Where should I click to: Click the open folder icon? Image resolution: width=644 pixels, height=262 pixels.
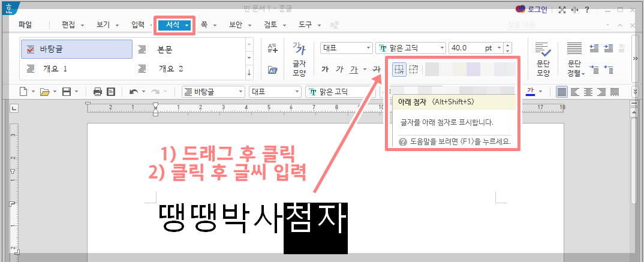[45, 92]
